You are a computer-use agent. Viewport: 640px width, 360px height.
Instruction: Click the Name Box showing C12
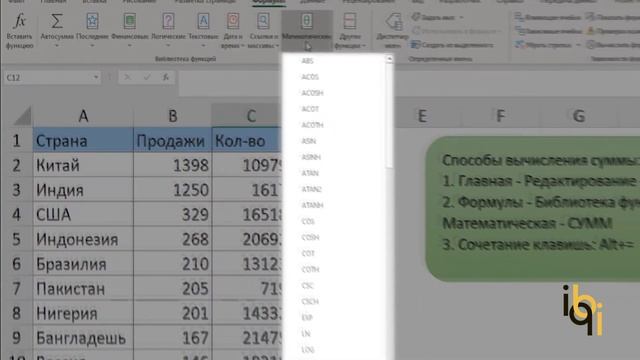(x=48, y=77)
